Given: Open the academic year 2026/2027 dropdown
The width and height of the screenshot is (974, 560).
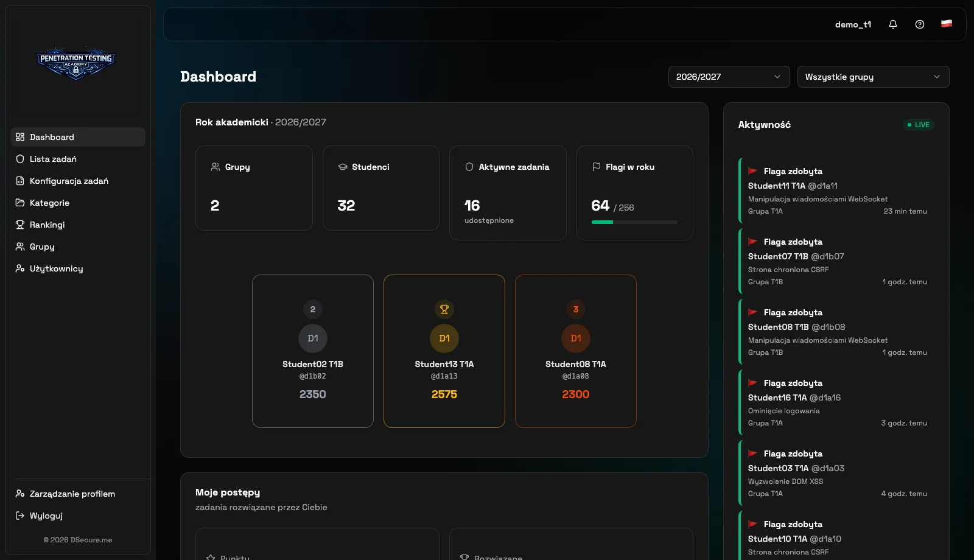Looking at the screenshot, I should 729,77.
